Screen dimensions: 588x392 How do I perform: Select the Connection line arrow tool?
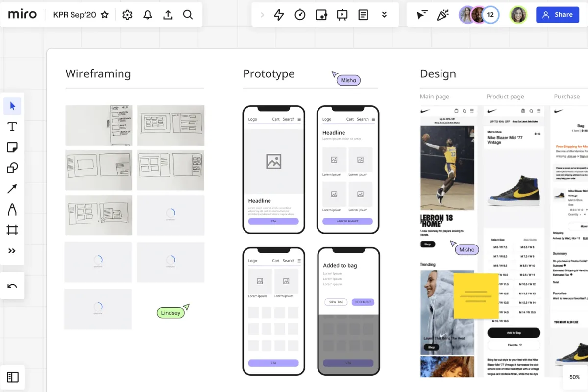[12, 189]
